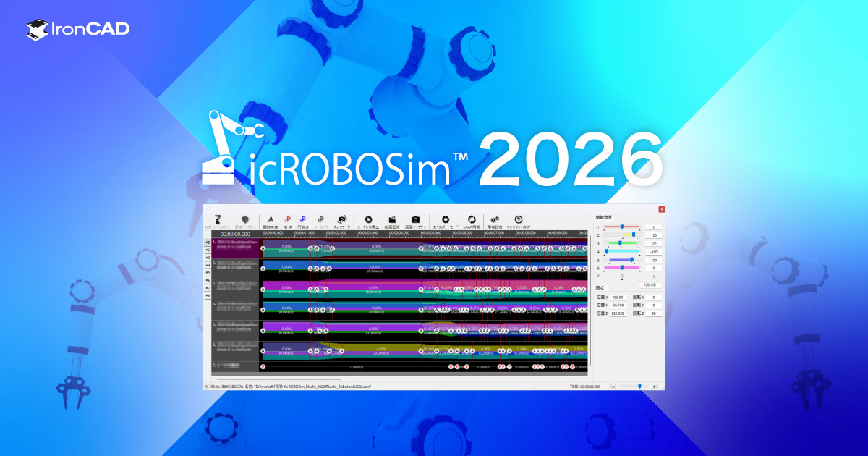This screenshot has width=868, height=456.
Task: Select the #6 row tab
Action: click(208, 280)
